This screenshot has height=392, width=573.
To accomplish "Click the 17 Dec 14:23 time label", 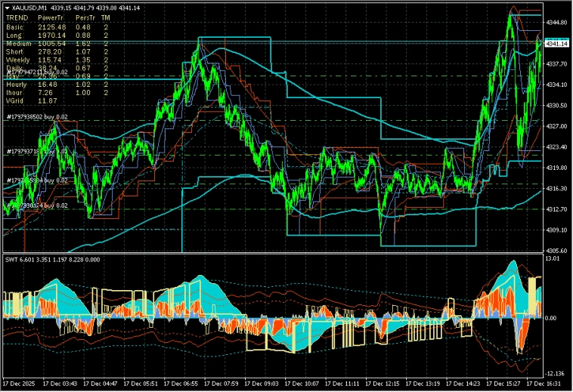I will tap(460, 383).
